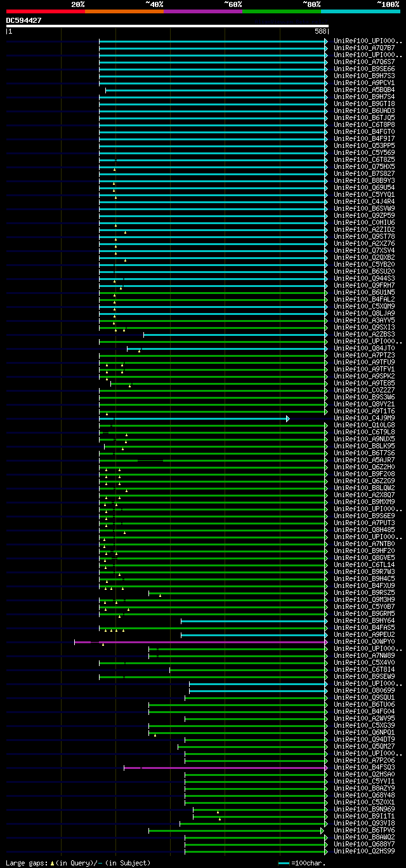The image size is (406, 868).
Task: Select the UniRef100_B9RSZ5 label
Action: [x=364, y=592]
